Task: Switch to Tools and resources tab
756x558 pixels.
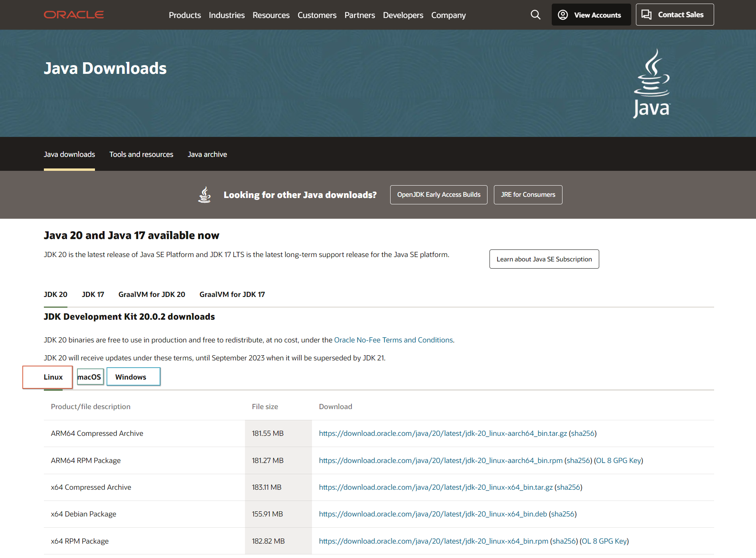Action: pyautogui.click(x=141, y=154)
